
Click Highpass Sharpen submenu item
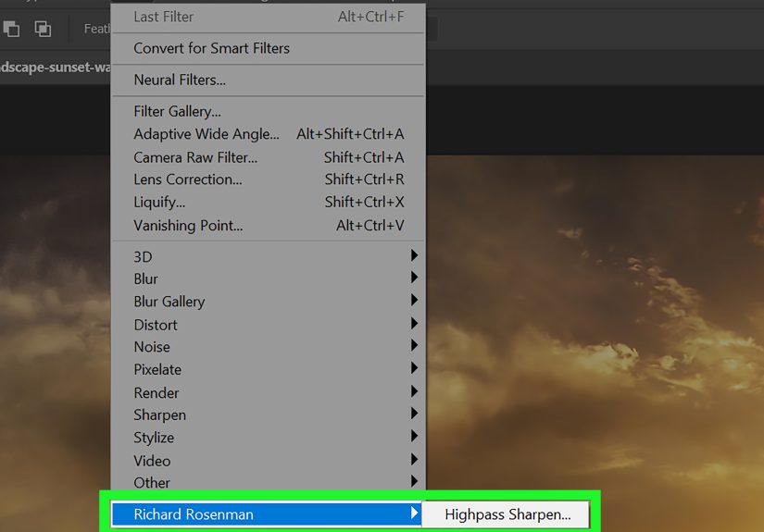pos(507,514)
